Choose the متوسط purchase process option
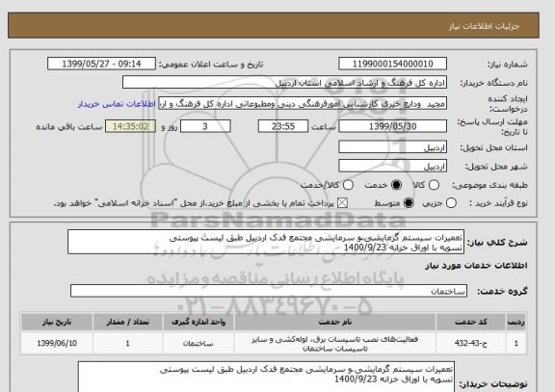Viewport: 555px width, 392px height. tap(409, 203)
